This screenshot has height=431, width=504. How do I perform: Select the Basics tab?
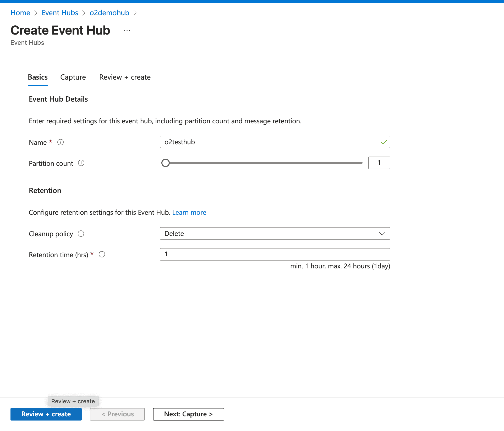click(37, 77)
